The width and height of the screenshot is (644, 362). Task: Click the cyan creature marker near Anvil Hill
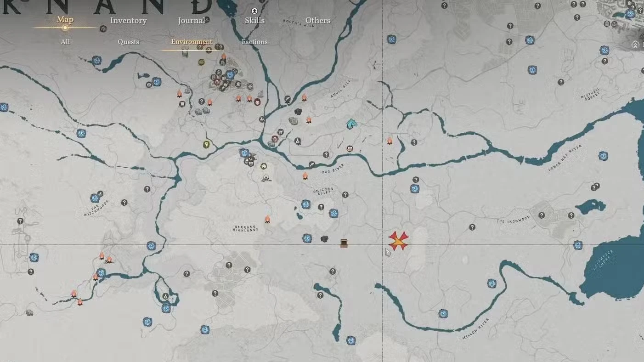(x=351, y=124)
